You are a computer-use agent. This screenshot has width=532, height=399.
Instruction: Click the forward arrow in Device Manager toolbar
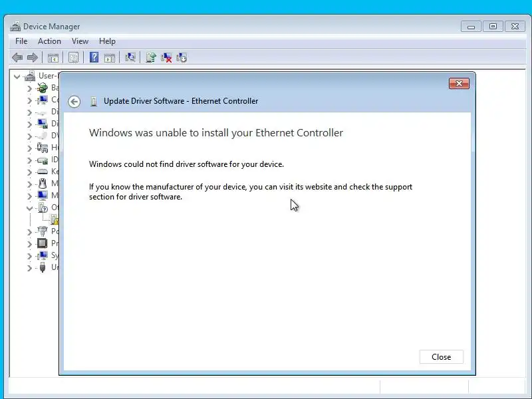click(x=32, y=58)
